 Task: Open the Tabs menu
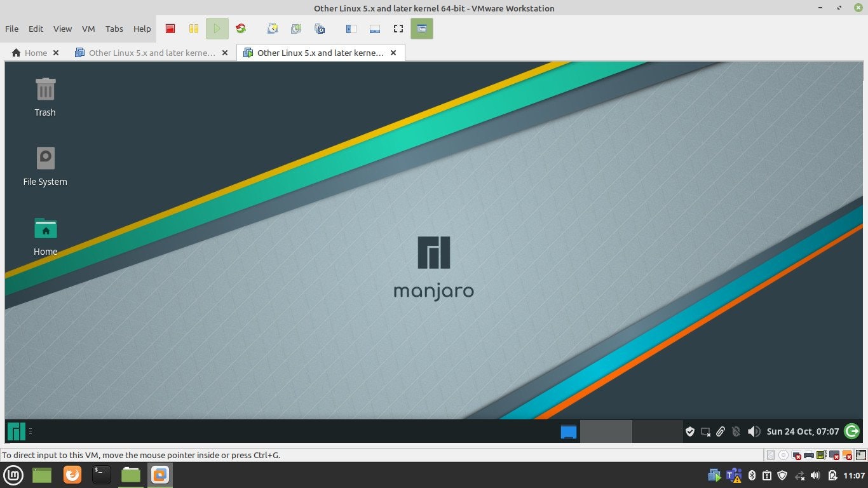click(114, 29)
